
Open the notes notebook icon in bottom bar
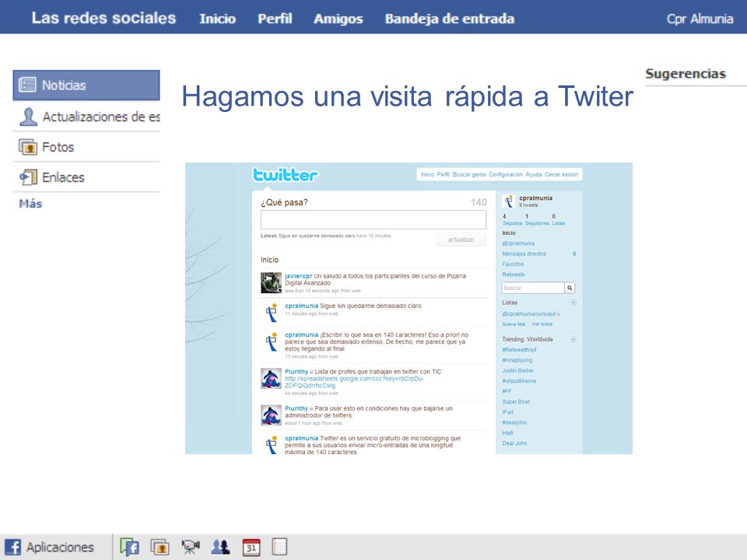coord(279,547)
